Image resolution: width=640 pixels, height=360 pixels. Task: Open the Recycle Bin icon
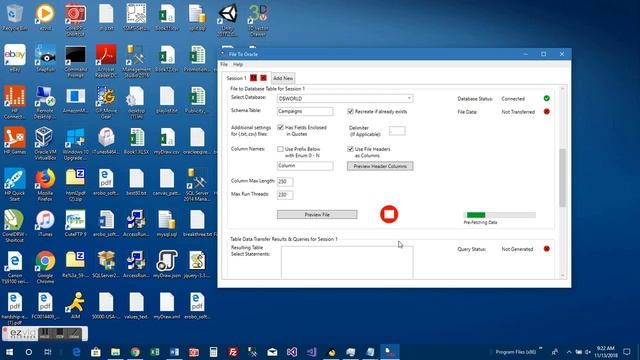pyautogui.click(x=15, y=17)
